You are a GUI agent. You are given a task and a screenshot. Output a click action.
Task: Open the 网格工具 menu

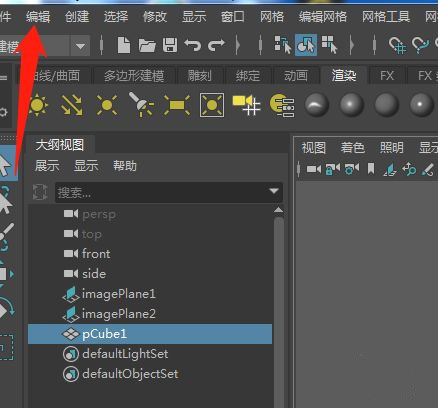386,16
